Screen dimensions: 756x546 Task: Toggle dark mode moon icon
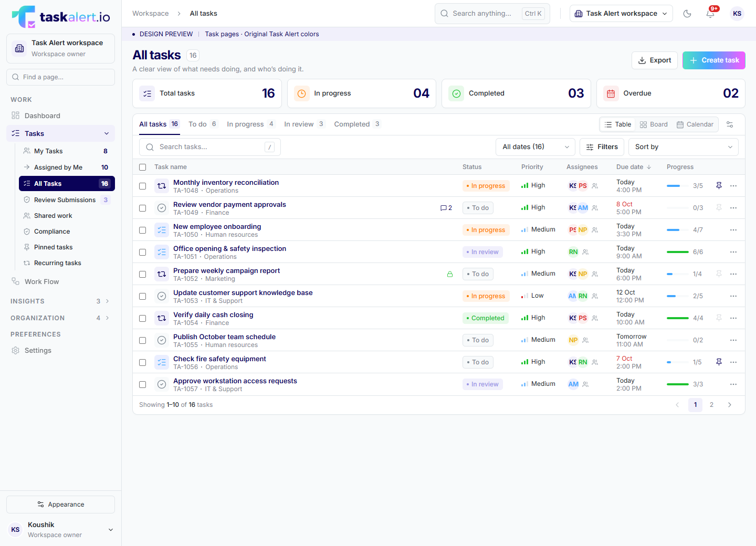[687, 14]
